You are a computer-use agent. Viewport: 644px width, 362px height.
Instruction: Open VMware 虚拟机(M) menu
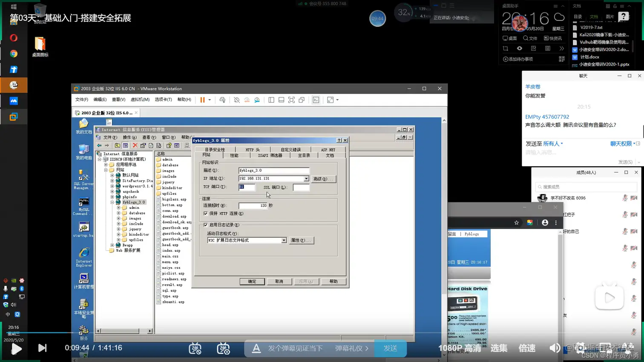pos(140,100)
